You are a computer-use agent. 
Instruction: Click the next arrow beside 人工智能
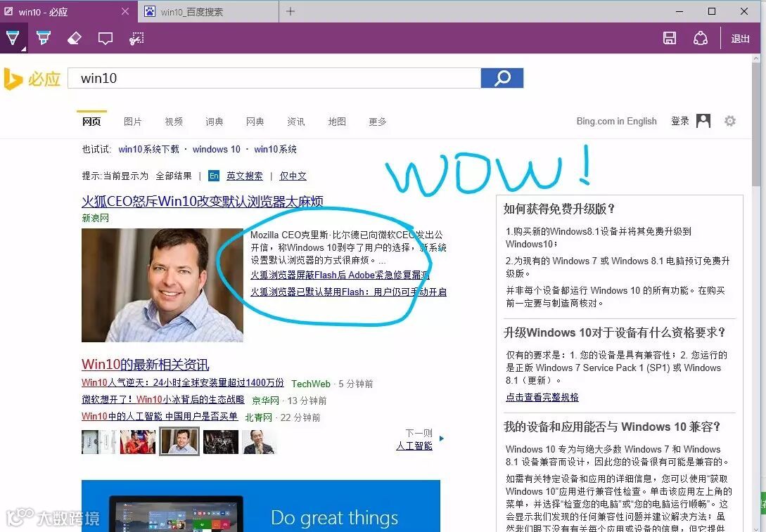tap(442, 439)
